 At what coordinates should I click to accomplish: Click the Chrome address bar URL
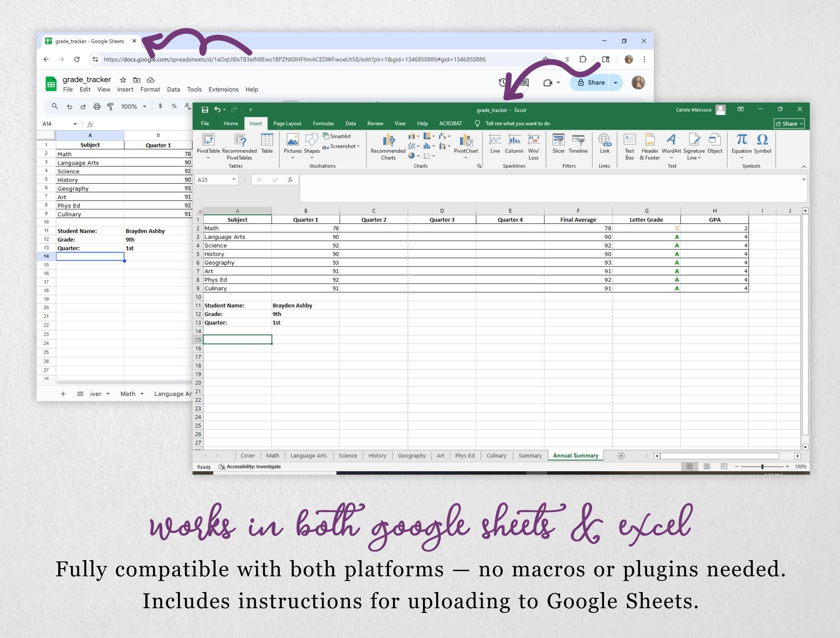pyautogui.click(x=294, y=60)
